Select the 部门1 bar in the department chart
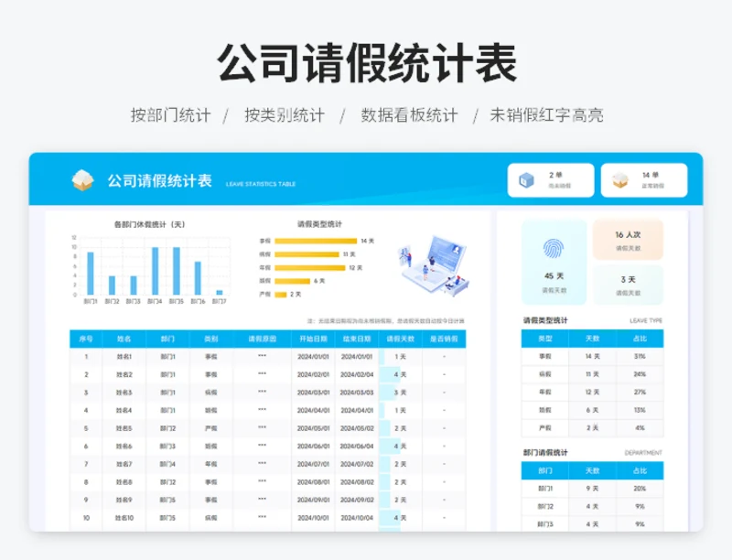This screenshot has width=732, height=560. click(91, 274)
